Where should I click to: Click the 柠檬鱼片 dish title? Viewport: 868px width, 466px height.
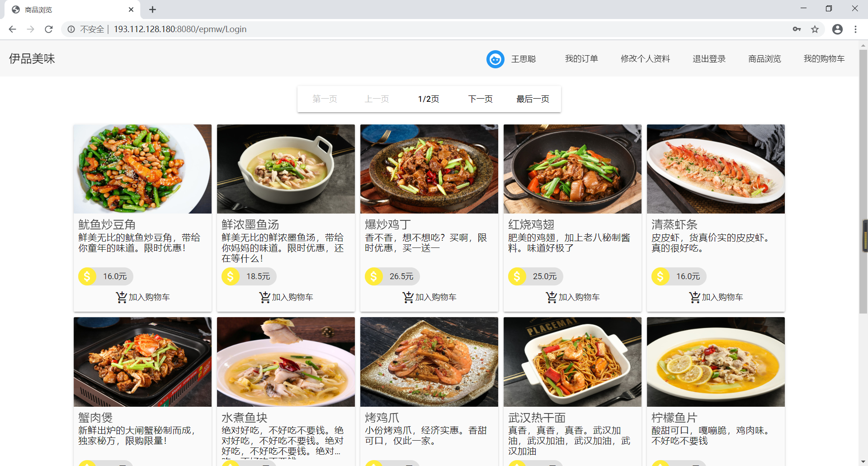pos(674,418)
